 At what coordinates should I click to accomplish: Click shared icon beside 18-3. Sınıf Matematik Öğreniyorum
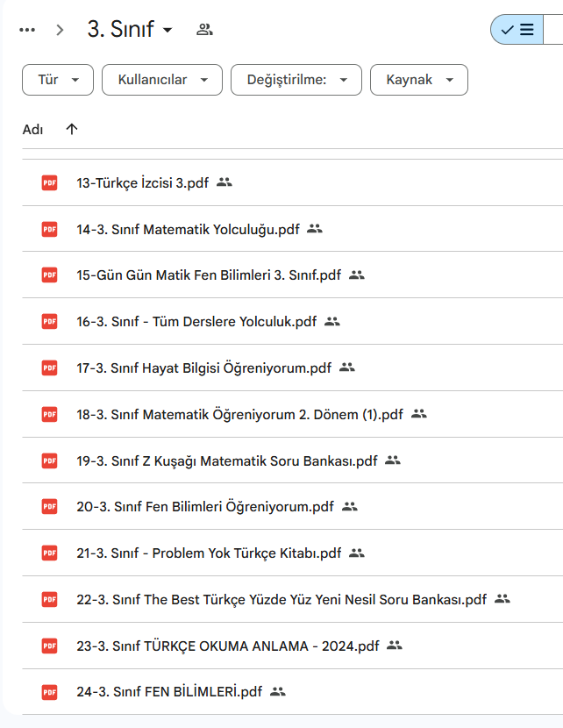[x=418, y=413]
